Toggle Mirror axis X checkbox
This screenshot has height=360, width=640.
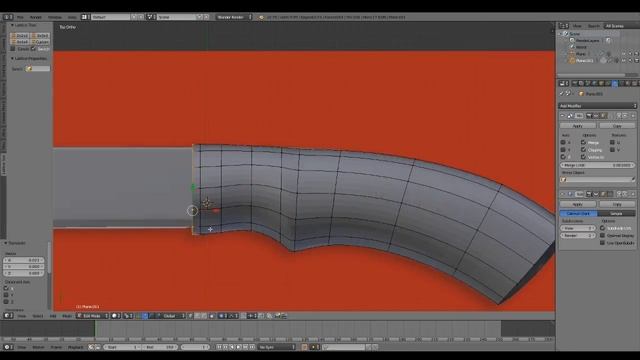(563, 142)
